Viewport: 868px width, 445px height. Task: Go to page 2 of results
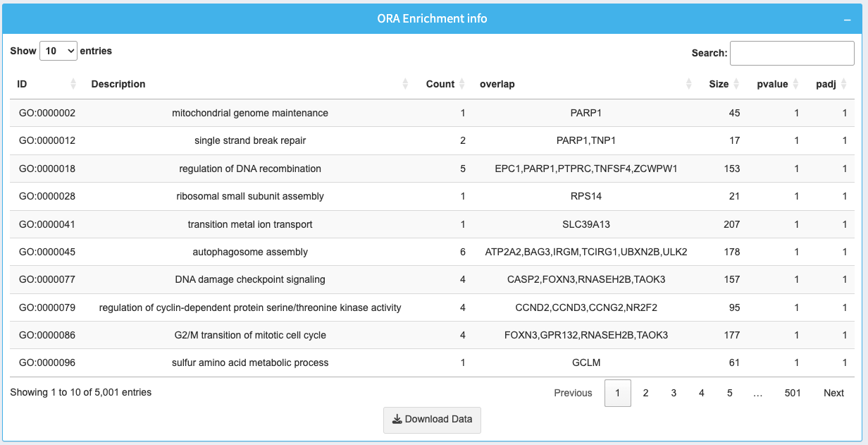pos(645,393)
